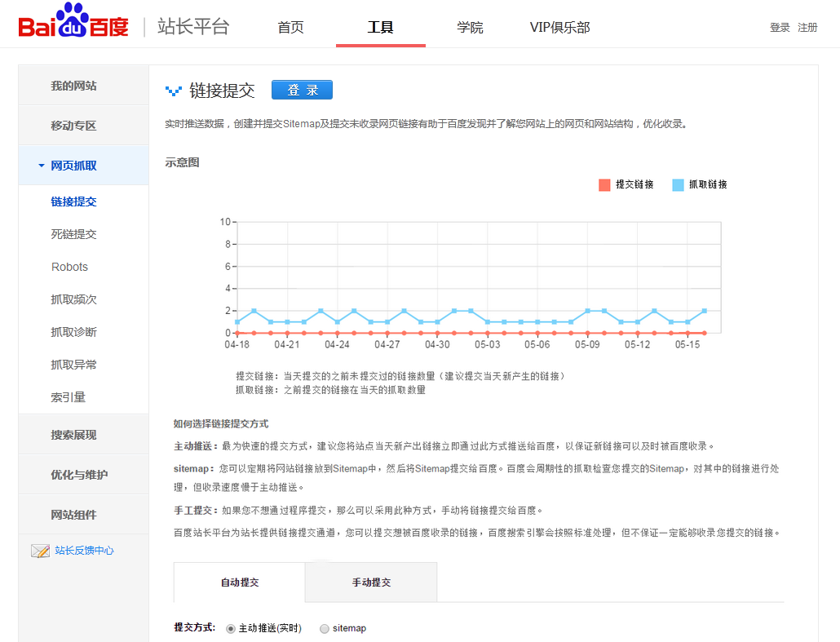The height and width of the screenshot is (642, 840).
Task: Open 链接提交 in the sidebar
Action: click(74, 201)
